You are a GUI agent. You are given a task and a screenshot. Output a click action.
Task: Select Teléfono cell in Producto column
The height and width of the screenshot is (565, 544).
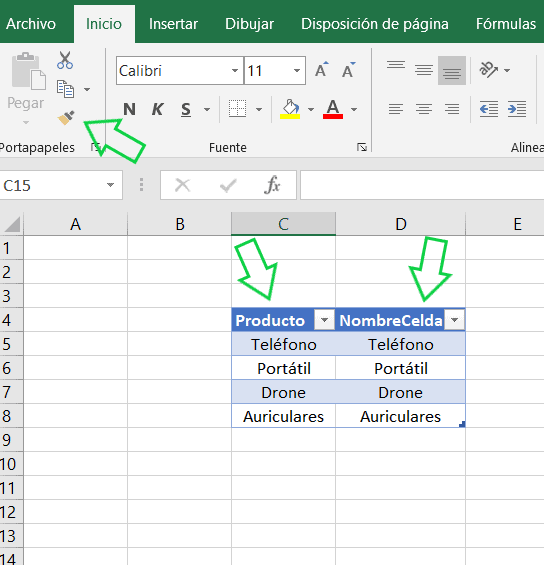[x=284, y=344]
